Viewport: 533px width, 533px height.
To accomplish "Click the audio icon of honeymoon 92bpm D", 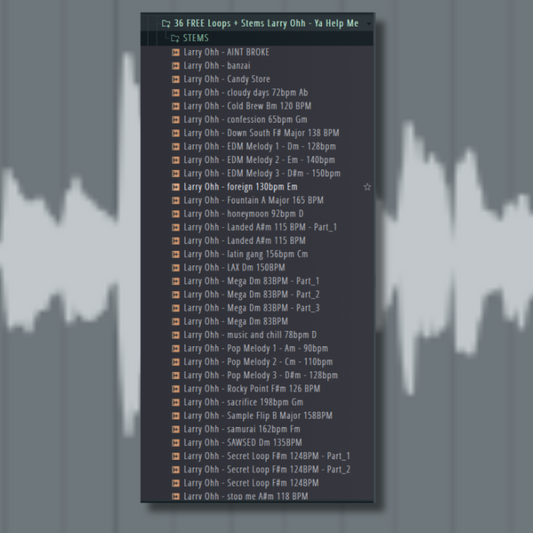I will [x=175, y=214].
